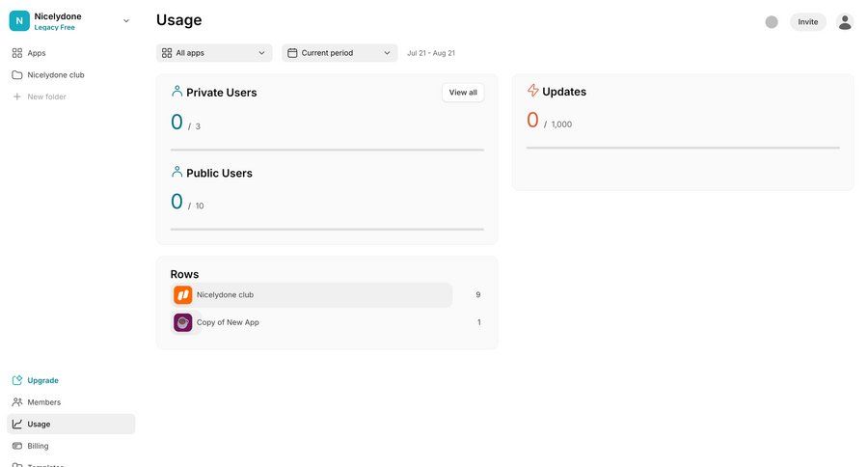Open Members page in sidebar
The height and width of the screenshot is (467, 868).
pyautogui.click(x=43, y=402)
